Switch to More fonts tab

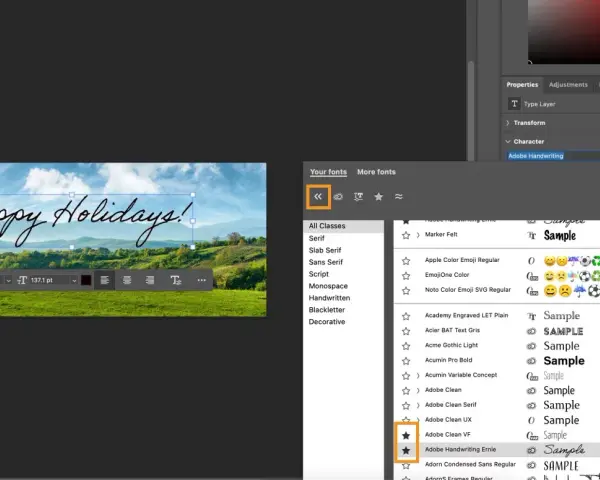point(376,172)
